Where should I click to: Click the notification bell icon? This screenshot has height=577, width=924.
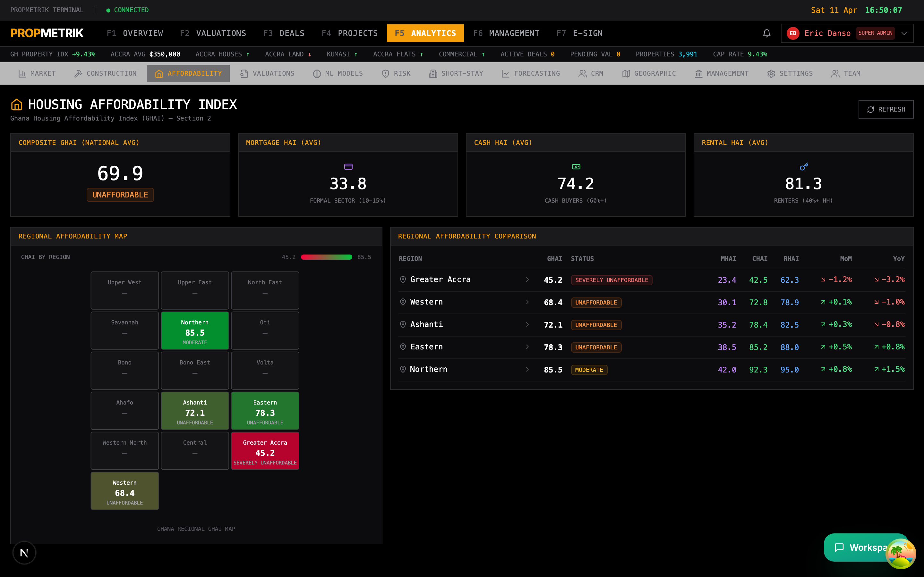tap(766, 33)
